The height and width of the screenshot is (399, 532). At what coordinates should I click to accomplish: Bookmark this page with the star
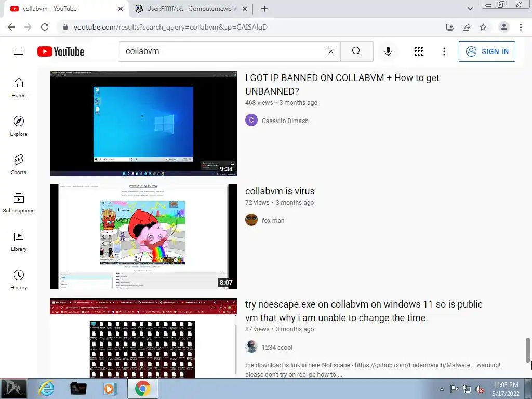pyautogui.click(x=483, y=27)
